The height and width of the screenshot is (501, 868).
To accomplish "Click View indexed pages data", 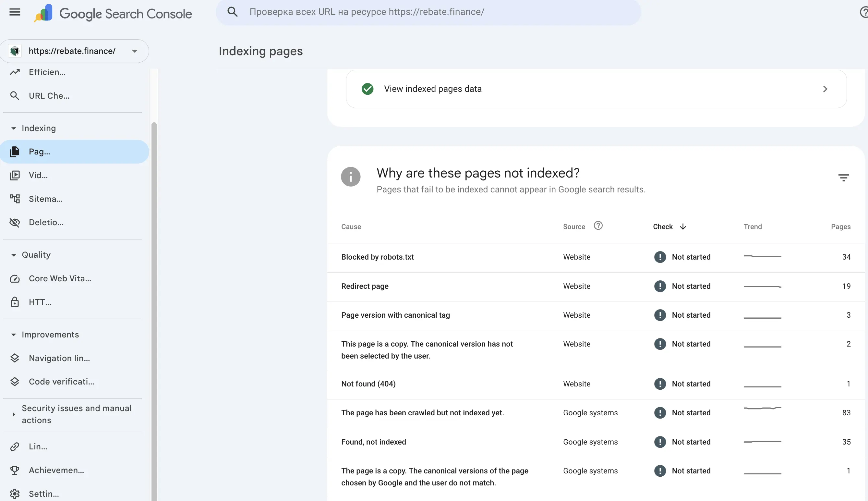I will (433, 89).
